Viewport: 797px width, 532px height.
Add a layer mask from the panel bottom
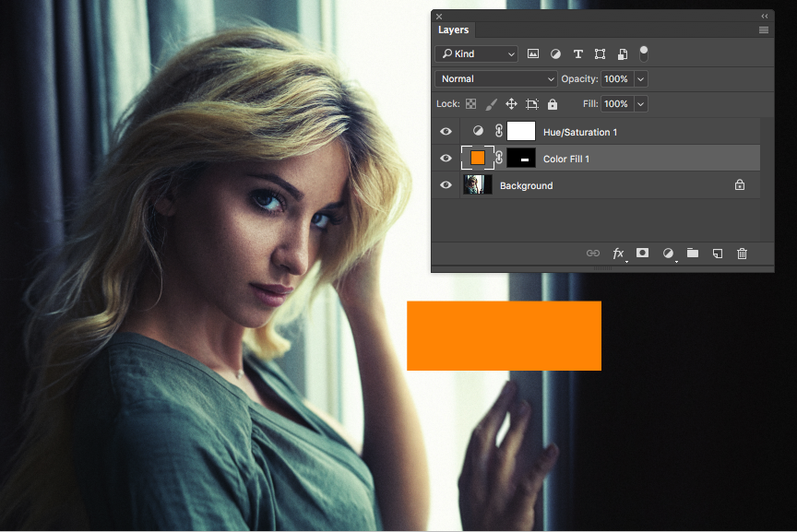click(x=642, y=254)
